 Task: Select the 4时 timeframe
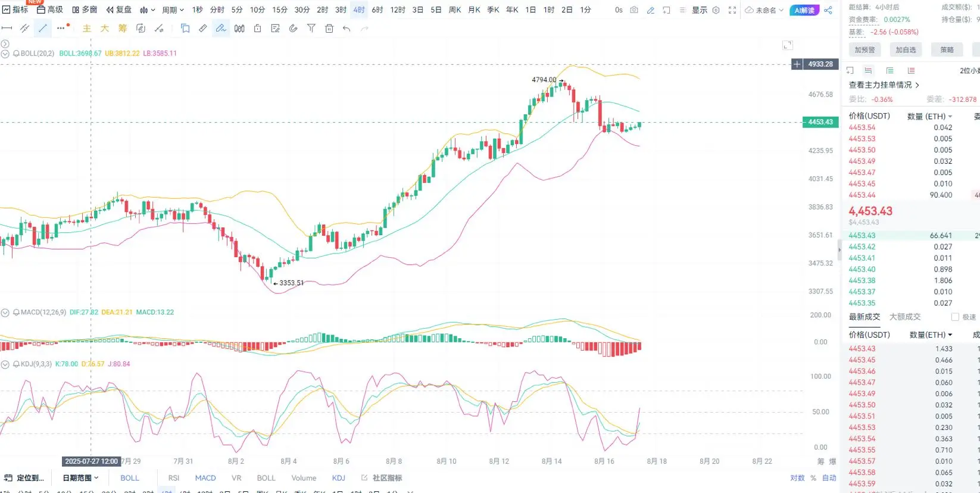pos(359,10)
